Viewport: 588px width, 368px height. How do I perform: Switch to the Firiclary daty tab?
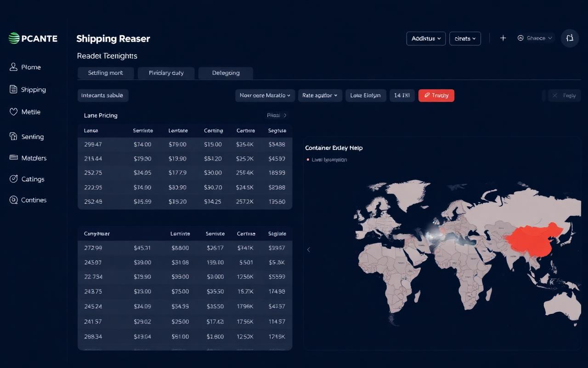point(166,73)
